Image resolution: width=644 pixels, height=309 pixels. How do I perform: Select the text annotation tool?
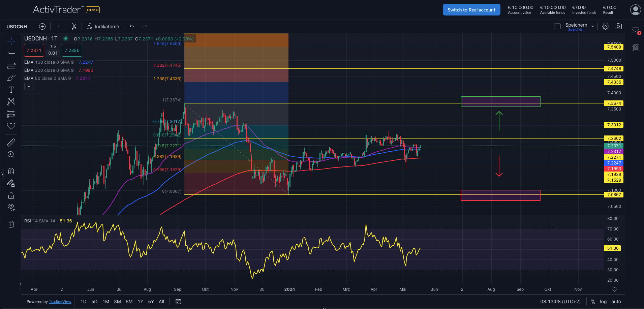tap(11, 89)
